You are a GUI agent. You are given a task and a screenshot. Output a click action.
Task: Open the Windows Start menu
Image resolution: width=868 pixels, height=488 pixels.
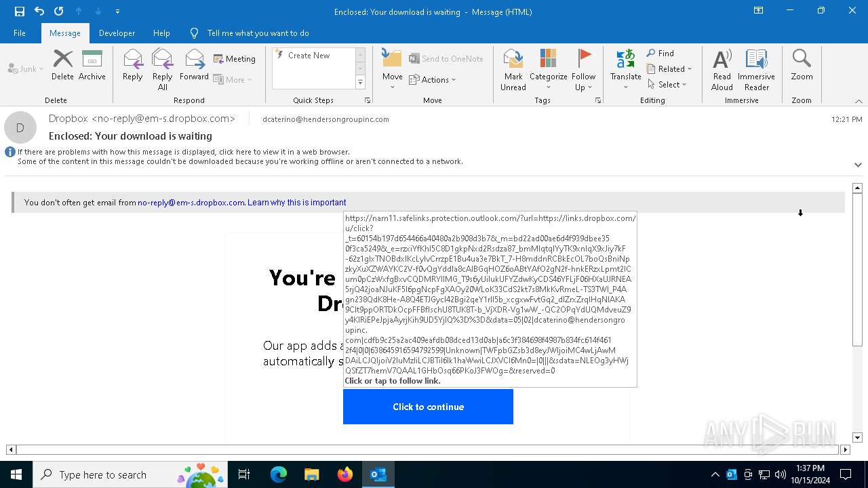pos(16,474)
